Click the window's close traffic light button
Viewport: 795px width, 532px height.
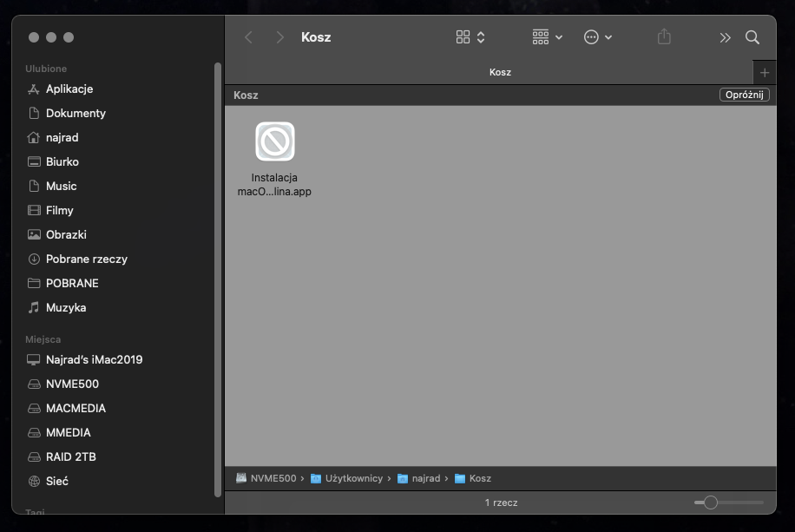coord(34,37)
